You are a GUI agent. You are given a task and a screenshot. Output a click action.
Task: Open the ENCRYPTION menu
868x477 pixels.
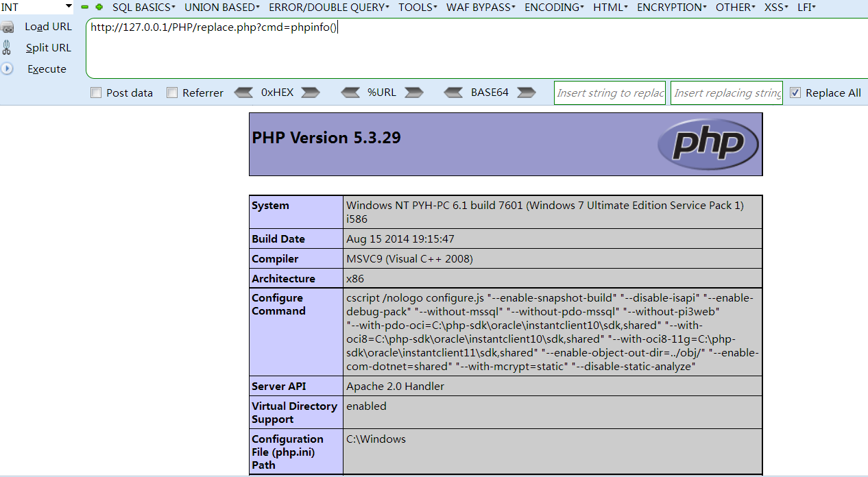(x=672, y=7)
